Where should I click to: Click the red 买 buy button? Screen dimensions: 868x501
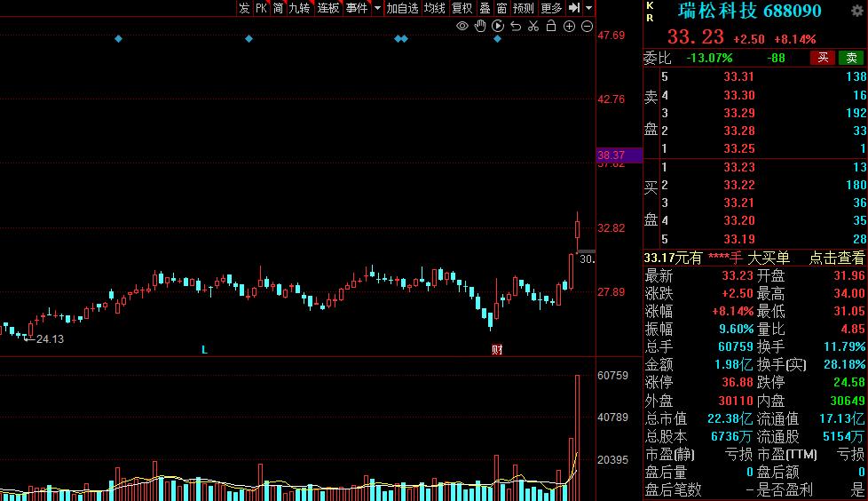pyautogui.click(x=823, y=58)
